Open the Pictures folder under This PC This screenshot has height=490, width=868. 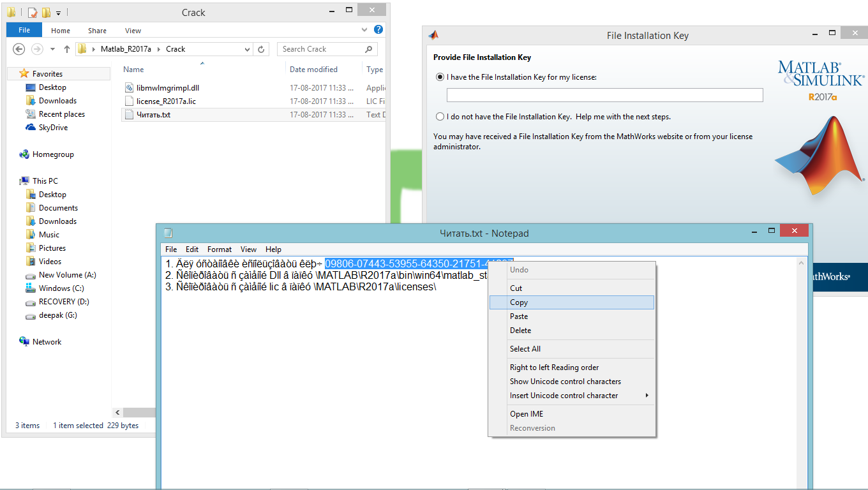pyautogui.click(x=52, y=248)
